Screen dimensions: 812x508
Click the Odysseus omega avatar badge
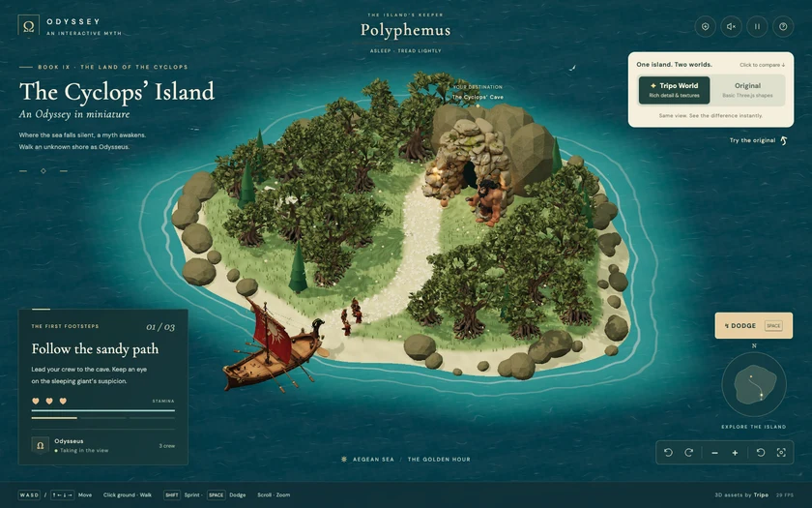tap(40, 445)
